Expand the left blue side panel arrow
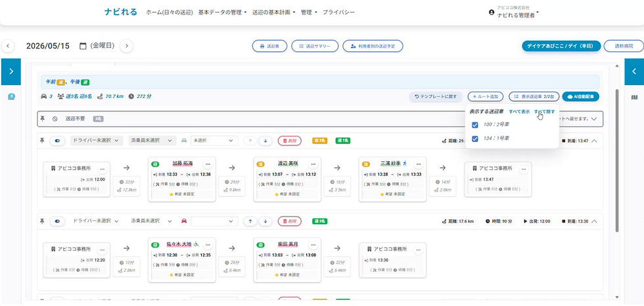This screenshot has height=306, width=644. pos(11,72)
